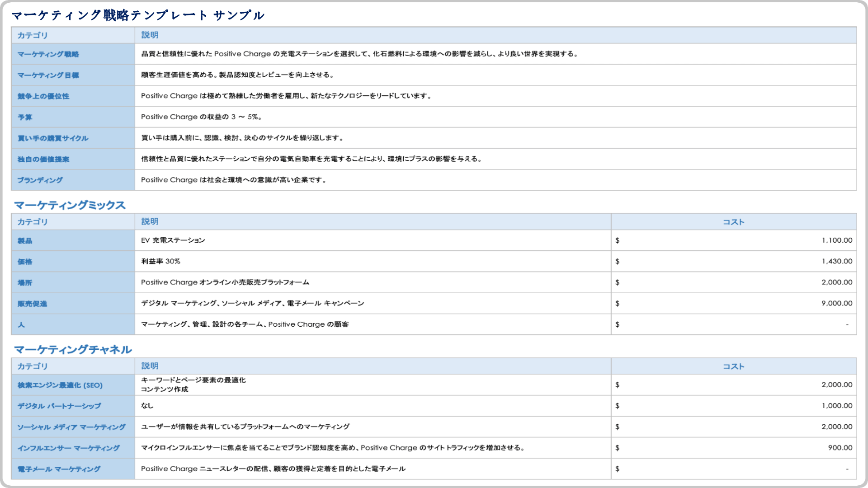Select the インフルエンサー マーケティング category cell
The width and height of the screenshot is (868, 488).
pos(73,448)
